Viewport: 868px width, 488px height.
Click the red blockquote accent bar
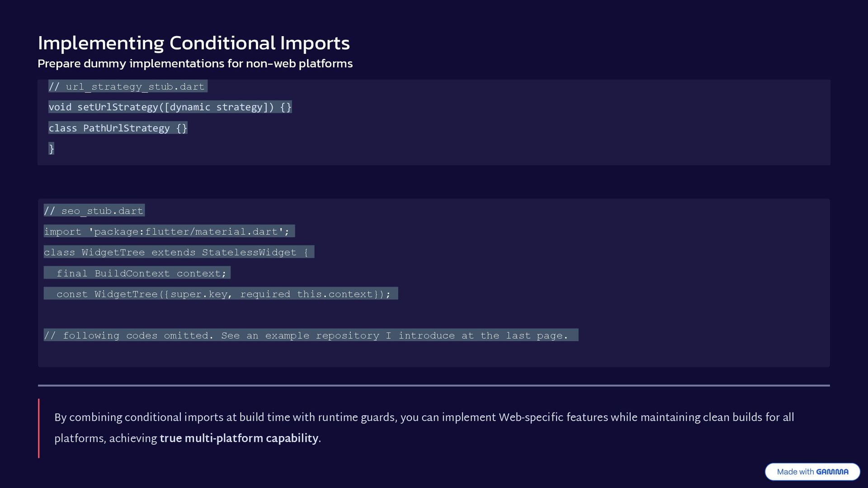coord(39,428)
